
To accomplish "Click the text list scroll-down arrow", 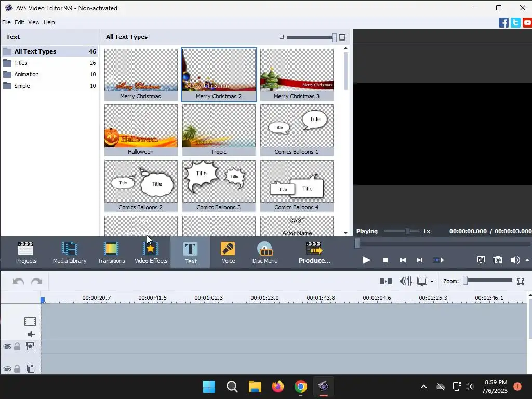I will 345,232.
